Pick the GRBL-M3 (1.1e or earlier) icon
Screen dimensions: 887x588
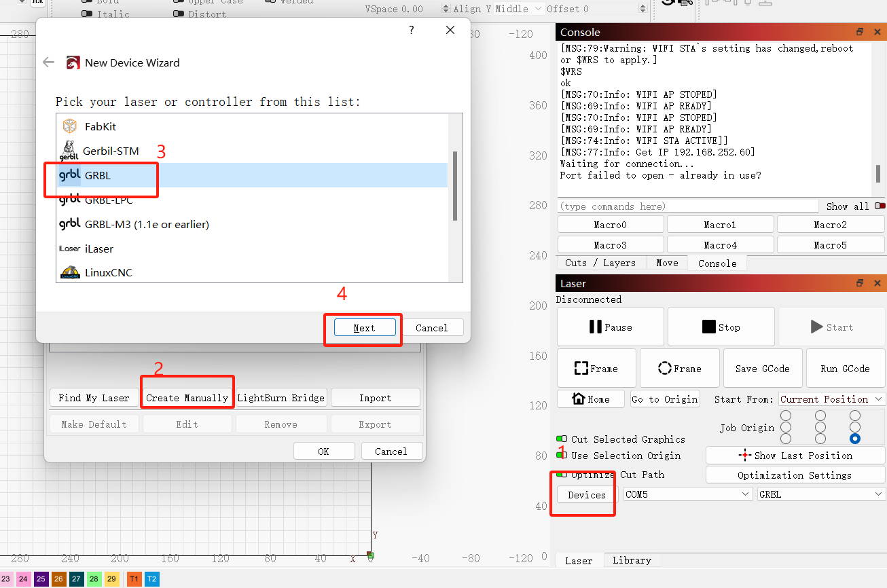70,224
